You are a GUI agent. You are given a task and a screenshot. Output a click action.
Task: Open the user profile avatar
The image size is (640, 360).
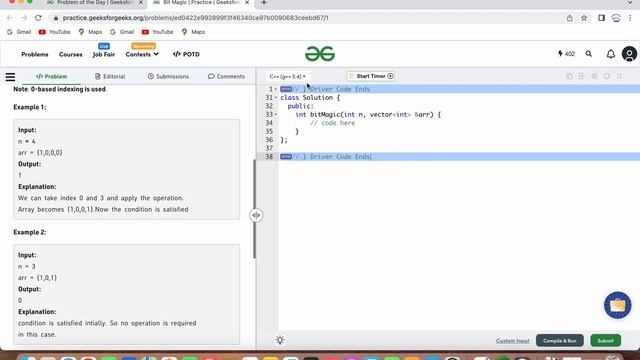tap(629, 54)
